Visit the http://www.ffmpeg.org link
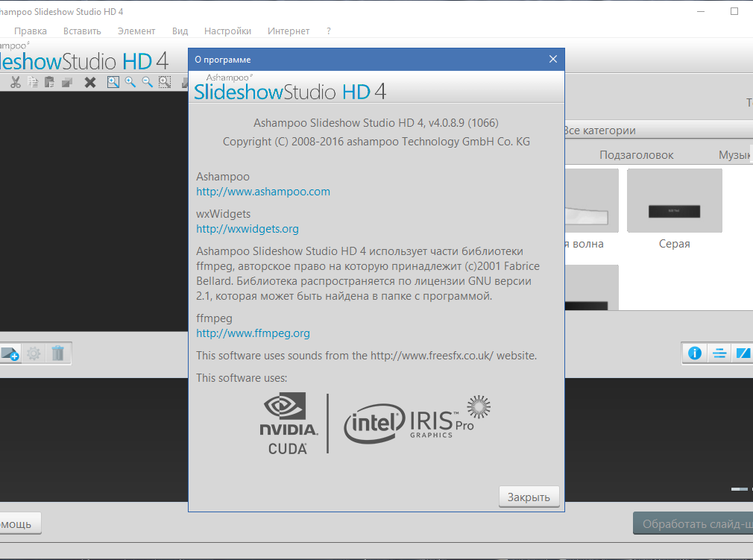The height and width of the screenshot is (560, 753). click(253, 333)
